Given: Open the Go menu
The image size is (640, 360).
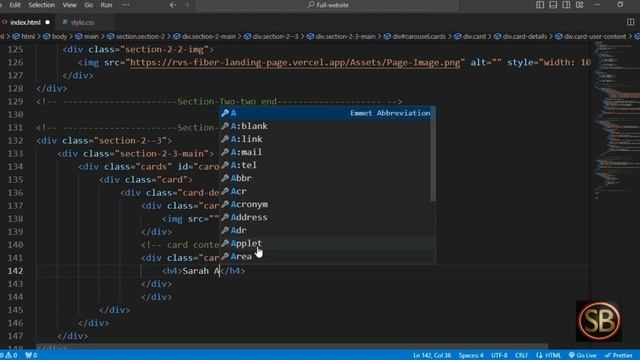Looking at the screenshot, I should 89,5.
